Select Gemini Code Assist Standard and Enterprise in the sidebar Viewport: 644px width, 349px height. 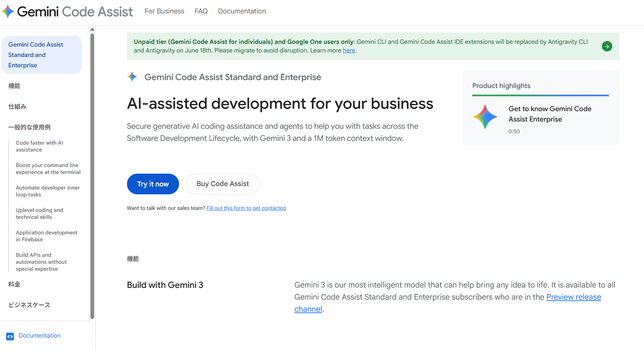point(42,55)
